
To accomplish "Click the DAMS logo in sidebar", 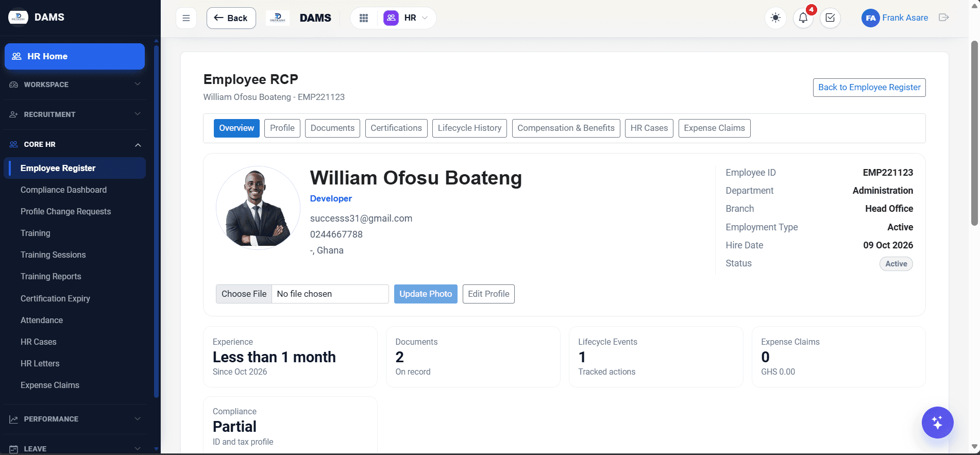I will click(x=18, y=17).
